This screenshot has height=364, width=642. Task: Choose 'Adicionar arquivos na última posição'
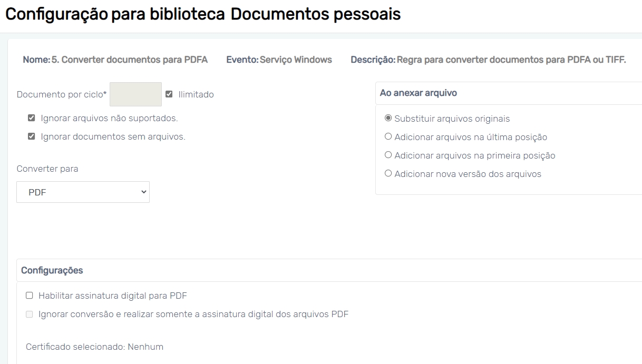click(388, 137)
